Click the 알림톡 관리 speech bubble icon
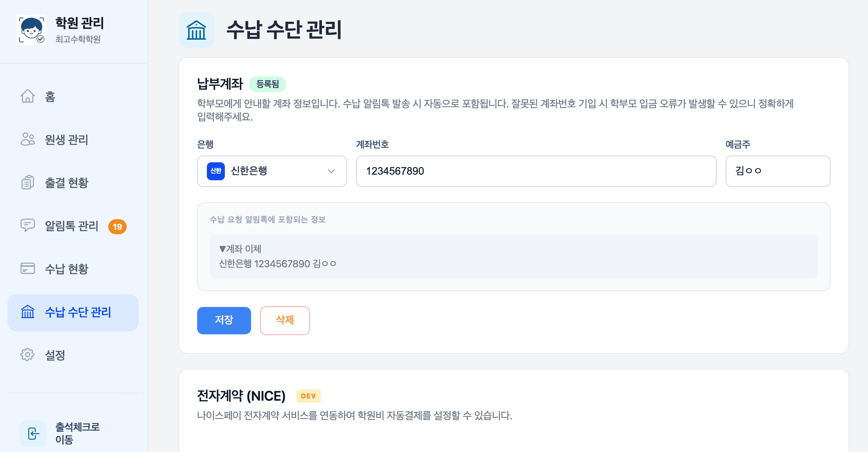The image size is (868, 452). tap(27, 226)
